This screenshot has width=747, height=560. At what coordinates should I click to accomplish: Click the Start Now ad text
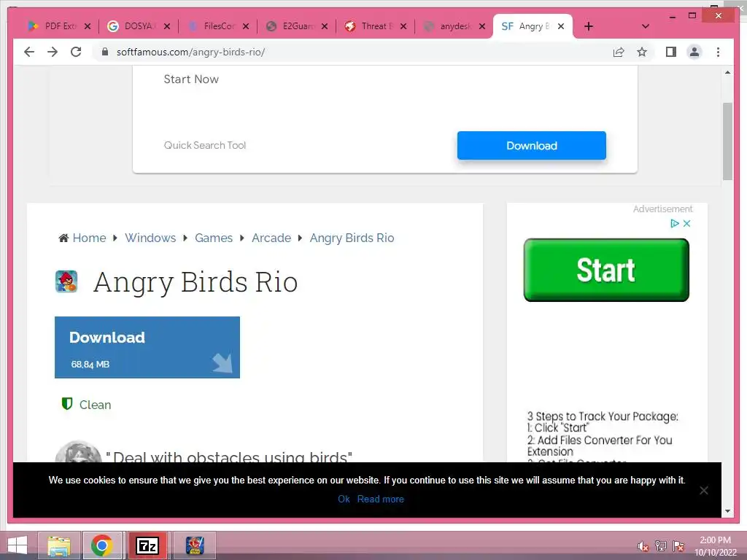click(x=191, y=79)
